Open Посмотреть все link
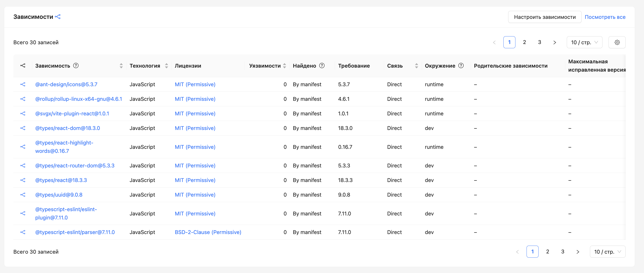This screenshot has height=273, width=644. [605, 17]
